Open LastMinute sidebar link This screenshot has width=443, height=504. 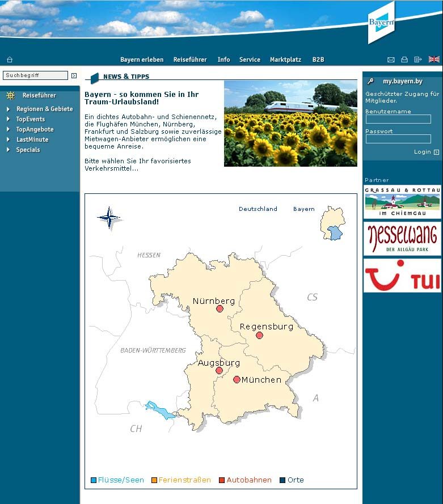point(32,140)
